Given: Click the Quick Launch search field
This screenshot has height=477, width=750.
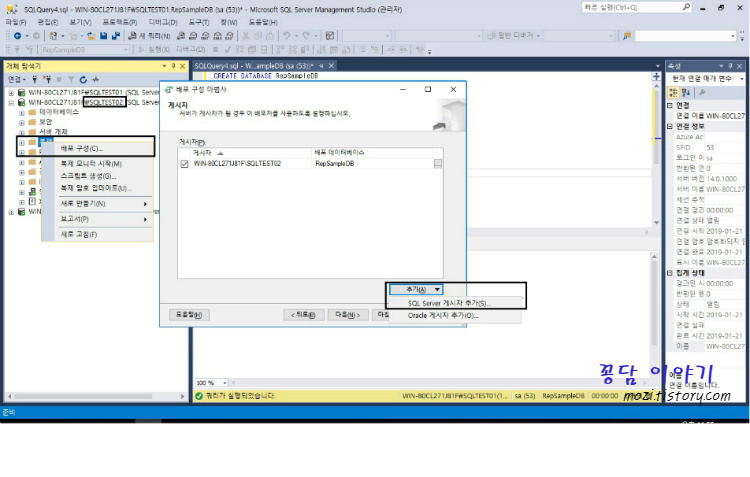Looking at the screenshot, I should pyautogui.click(x=631, y=7).
